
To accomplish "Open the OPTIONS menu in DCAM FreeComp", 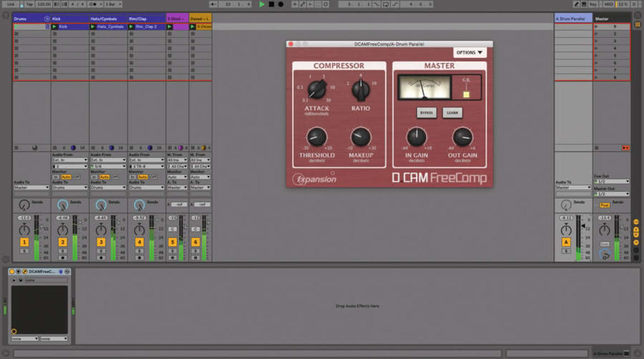I will click(x=470, y=52).
